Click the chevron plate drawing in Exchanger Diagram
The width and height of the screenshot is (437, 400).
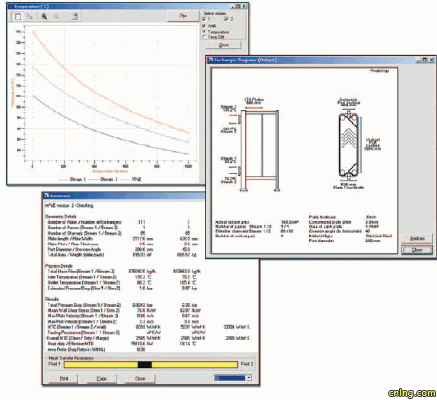coord(348,145)
